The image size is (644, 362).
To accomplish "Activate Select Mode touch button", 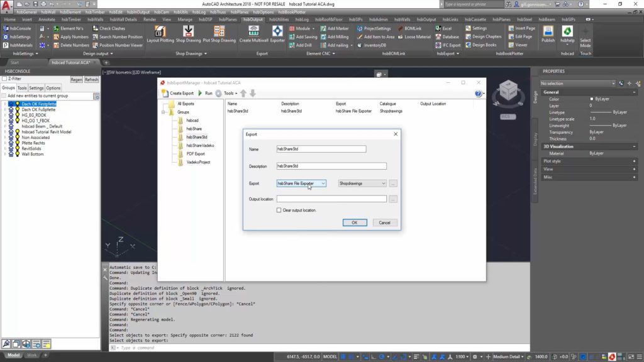I will (586, 37).
